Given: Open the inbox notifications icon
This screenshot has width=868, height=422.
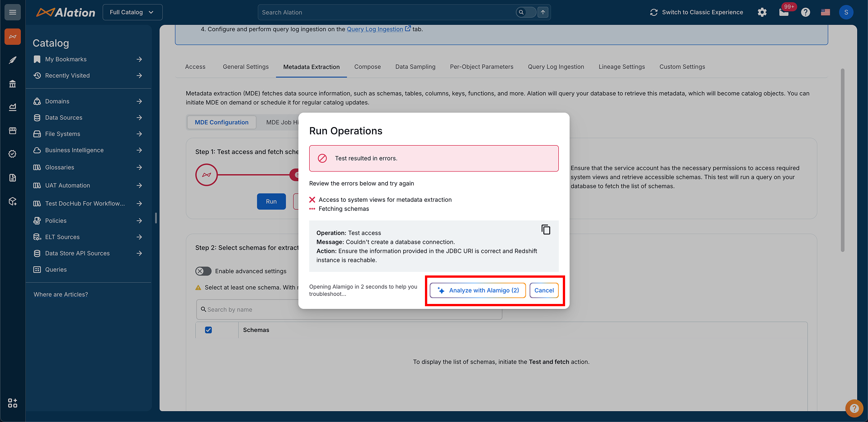Looking at the screenshot, I should (784, 12).
